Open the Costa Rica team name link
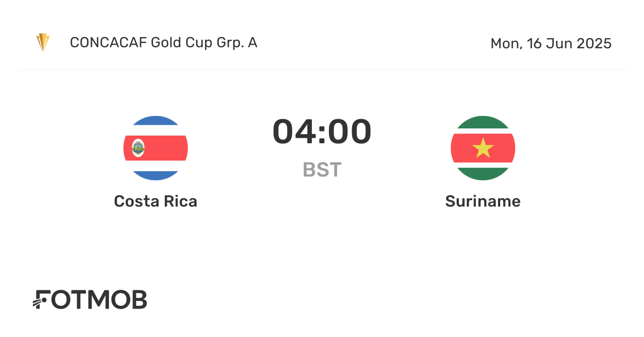Screen dimensions: 644x337 [156, 201]
